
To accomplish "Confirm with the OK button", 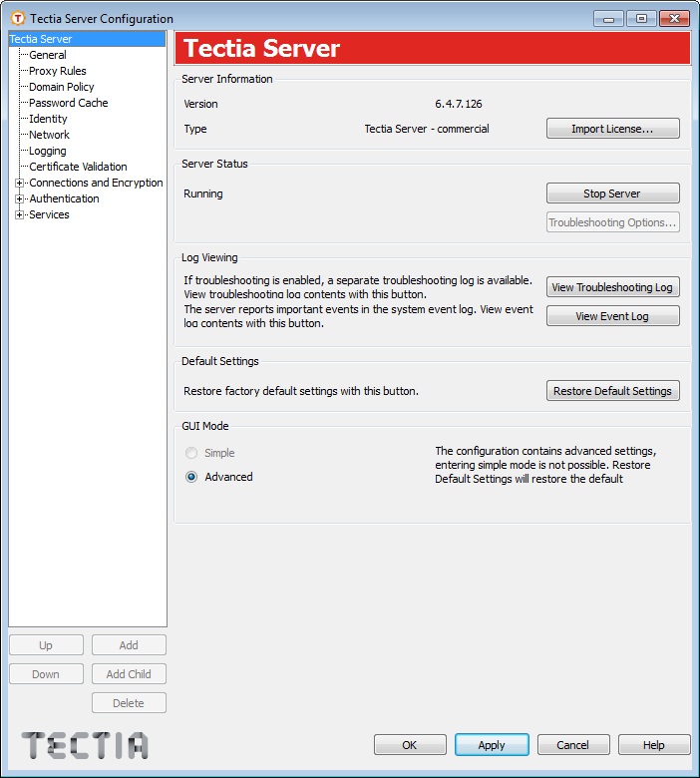I will coord(410,745).
